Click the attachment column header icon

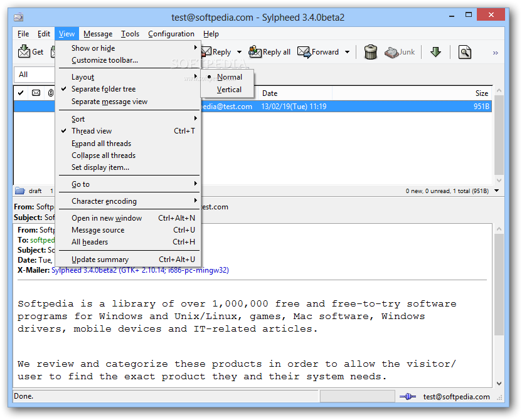[x=51, y=93]
